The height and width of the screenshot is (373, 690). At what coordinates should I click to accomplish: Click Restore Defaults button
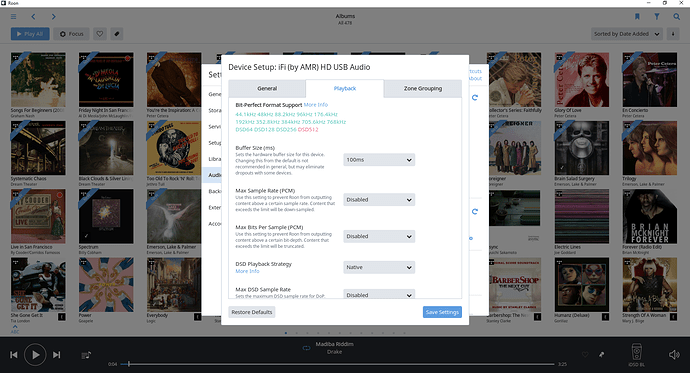252,312
